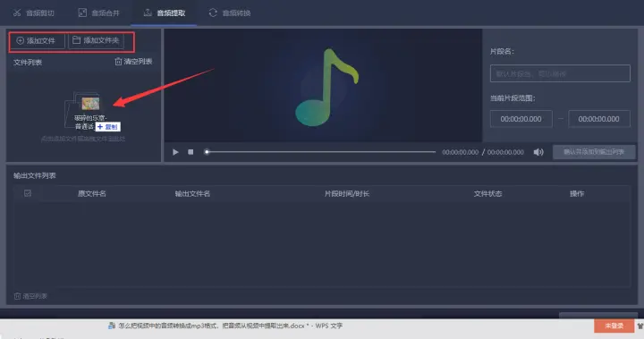Click the 片段名 input field
Viewport: 644px width, 339px height.
(x=560, y=73)
